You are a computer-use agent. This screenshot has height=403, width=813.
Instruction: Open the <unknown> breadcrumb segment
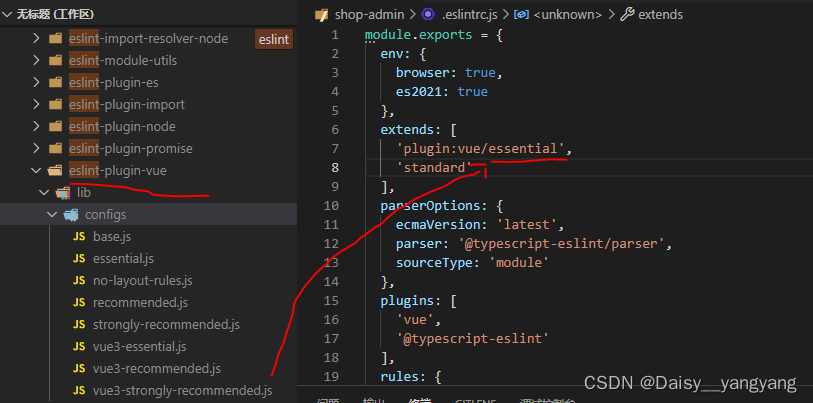pyautogui.click(x=567, y=15)
